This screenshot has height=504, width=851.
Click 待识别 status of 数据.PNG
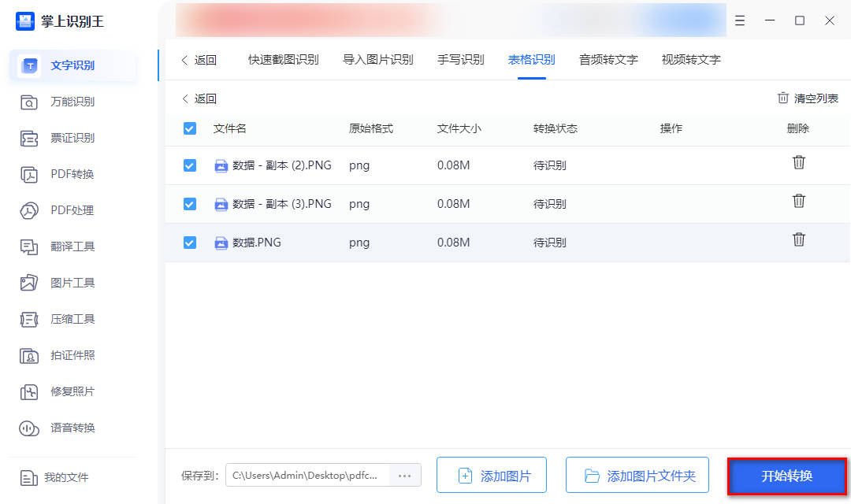[x=550, y=243]
